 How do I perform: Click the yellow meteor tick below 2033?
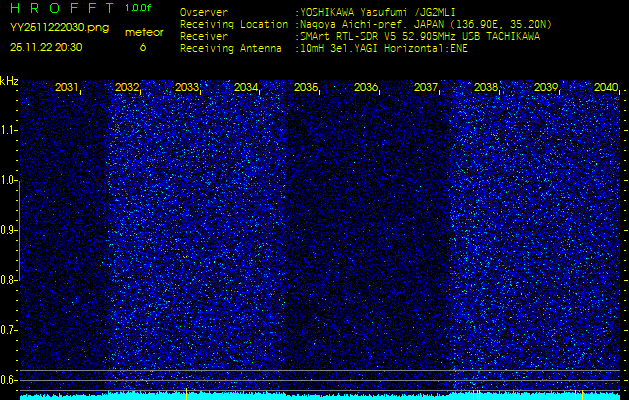coord(187,394)
